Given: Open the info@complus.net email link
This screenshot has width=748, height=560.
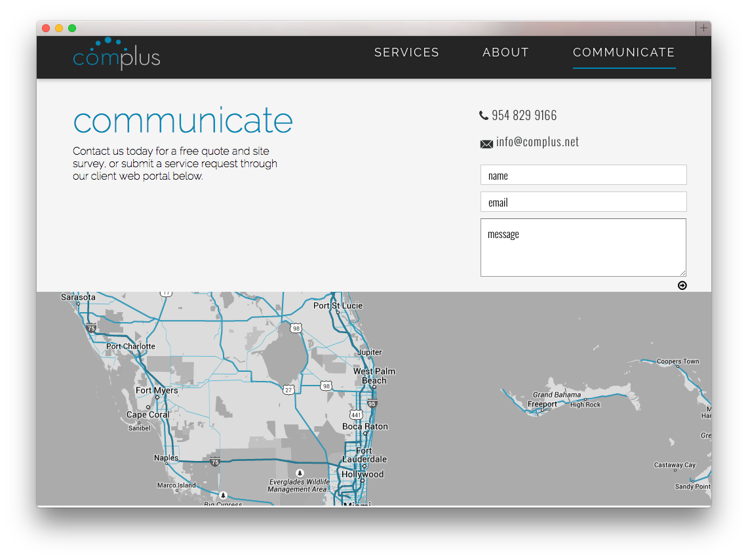Looking at the screenshot, I should pos(538,142).
